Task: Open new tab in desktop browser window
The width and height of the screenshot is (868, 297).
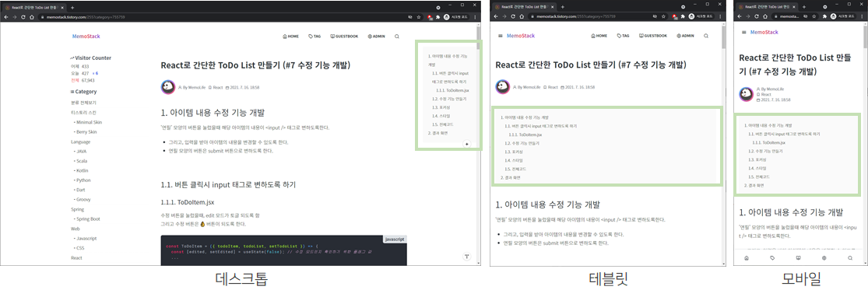Action: pos(72,7)
